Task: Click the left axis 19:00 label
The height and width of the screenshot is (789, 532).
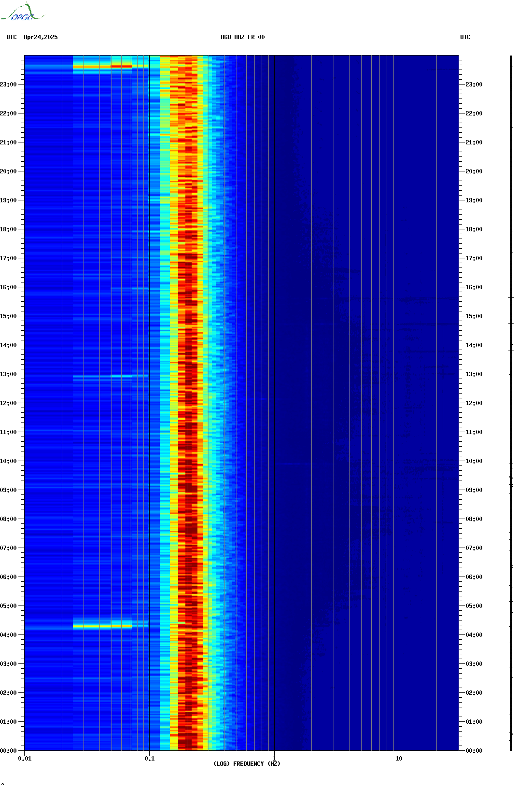Action: [x=8, y=200]
